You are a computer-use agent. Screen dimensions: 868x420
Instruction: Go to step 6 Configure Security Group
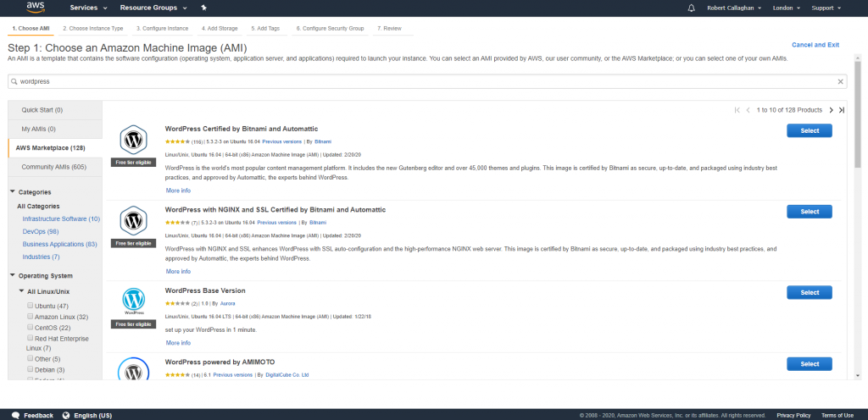point(330,28)
